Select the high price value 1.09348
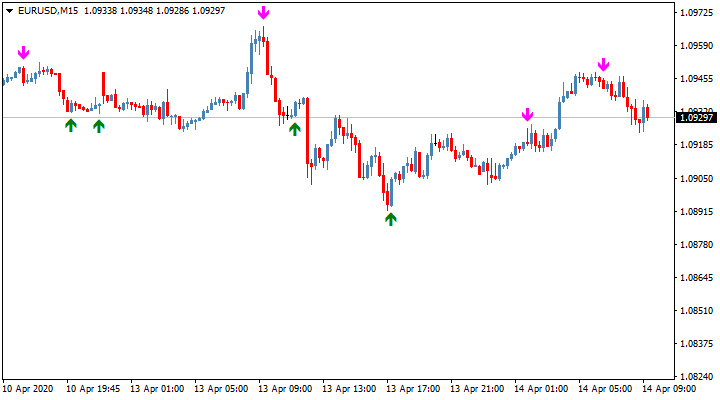The image size is (720, 400). (136, 11)
